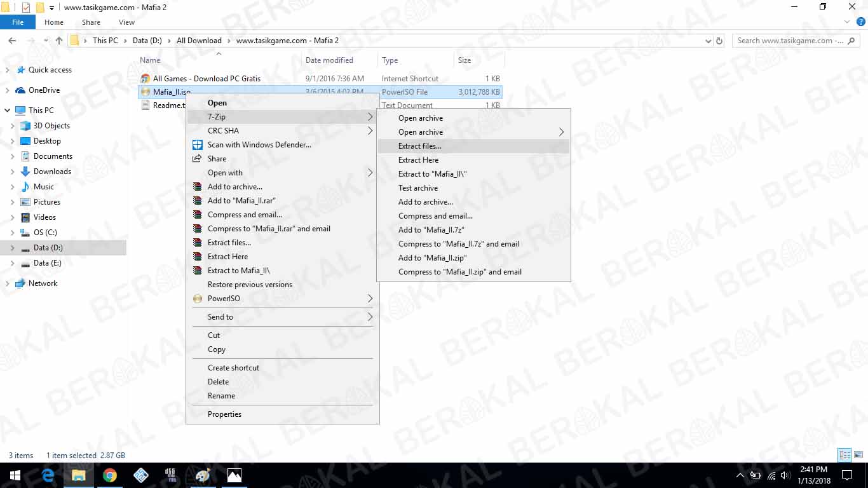The height and width of the screenshot is (488, 868).
Task: Click the Refresh button in address bar
Action: 719,41
